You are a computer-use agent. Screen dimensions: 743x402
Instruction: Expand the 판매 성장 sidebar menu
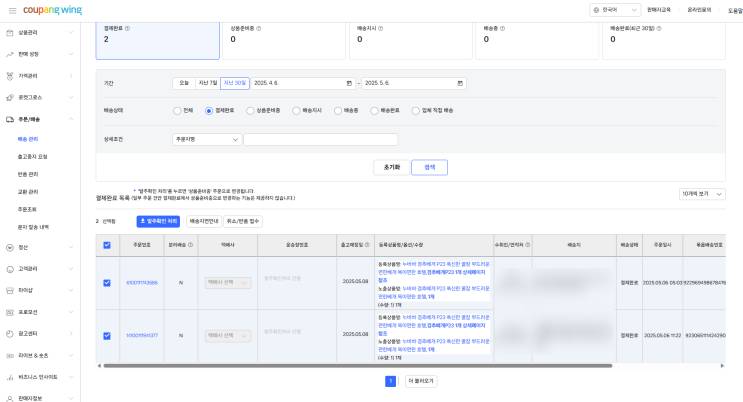71,55
